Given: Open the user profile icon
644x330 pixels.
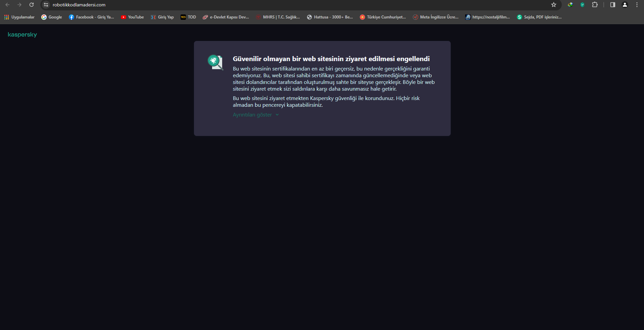Looking at the screenshot, I should tap(625, 5).
